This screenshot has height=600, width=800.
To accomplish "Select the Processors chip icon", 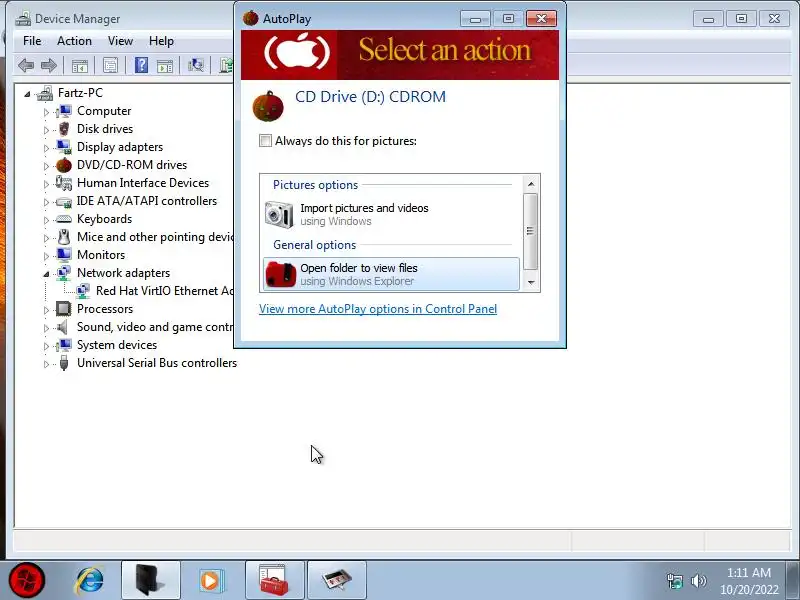I will click(64, 309).
